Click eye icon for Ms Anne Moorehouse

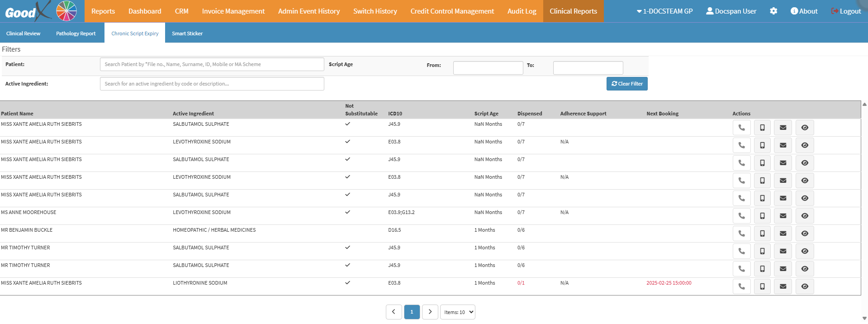point(805,216)
